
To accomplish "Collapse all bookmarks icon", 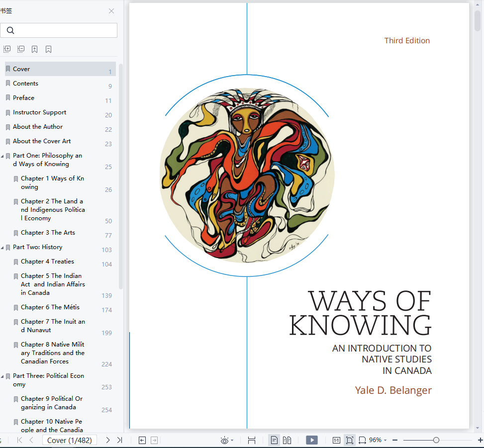I will (21, 49).
